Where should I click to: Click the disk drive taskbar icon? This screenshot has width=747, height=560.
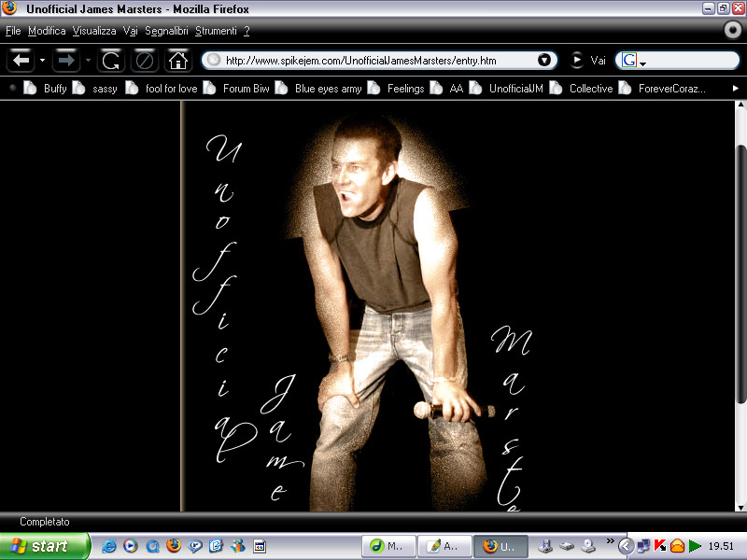(x=567, y=546)
